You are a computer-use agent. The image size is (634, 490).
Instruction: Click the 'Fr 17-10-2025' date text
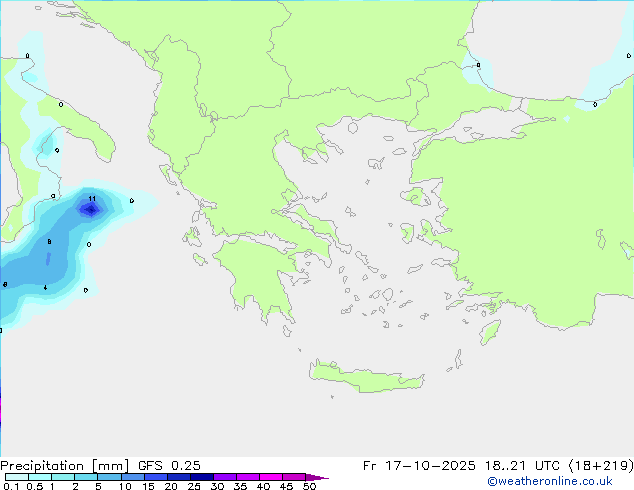[x=419, y=466]
